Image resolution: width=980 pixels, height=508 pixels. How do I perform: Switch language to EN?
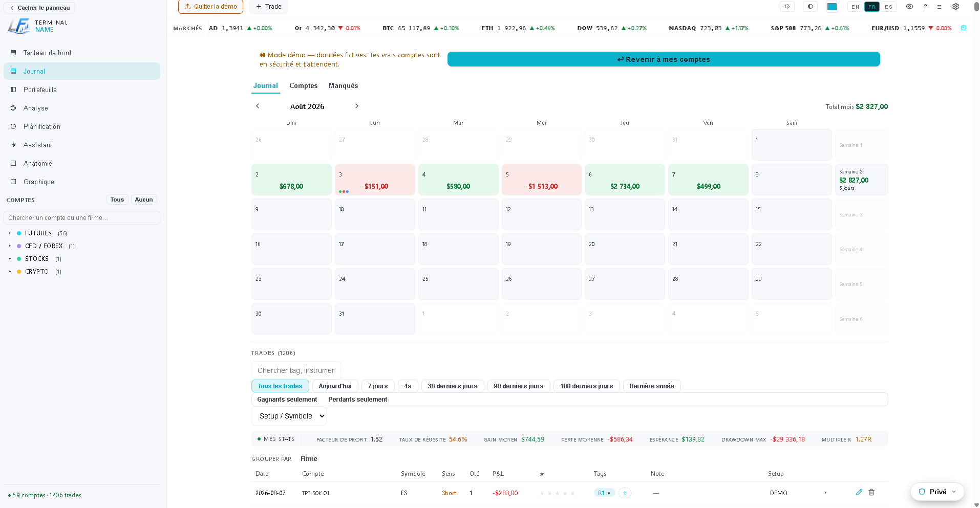pyautogui.click(x=856, y=7)
